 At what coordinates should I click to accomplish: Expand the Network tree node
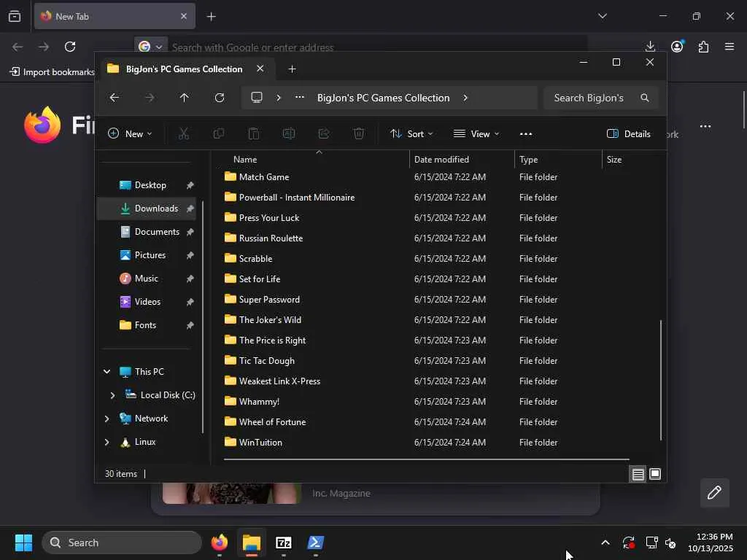(x=107, y=418)
